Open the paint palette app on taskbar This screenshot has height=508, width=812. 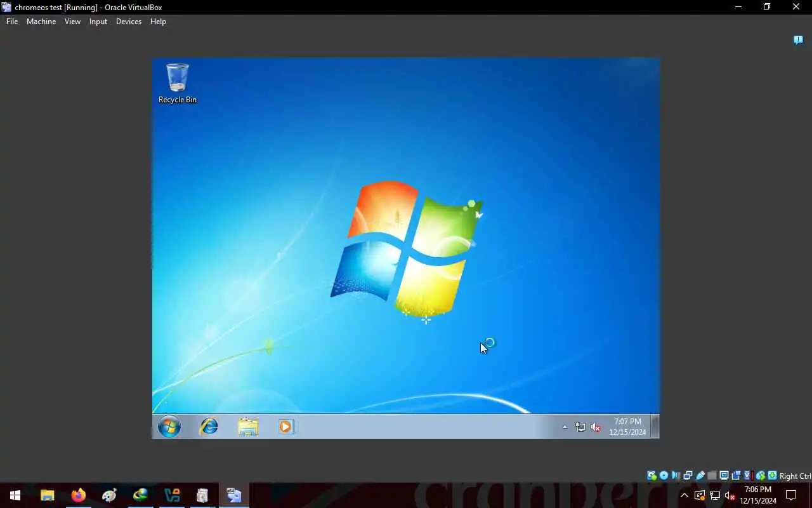click(x=110, y=495)
